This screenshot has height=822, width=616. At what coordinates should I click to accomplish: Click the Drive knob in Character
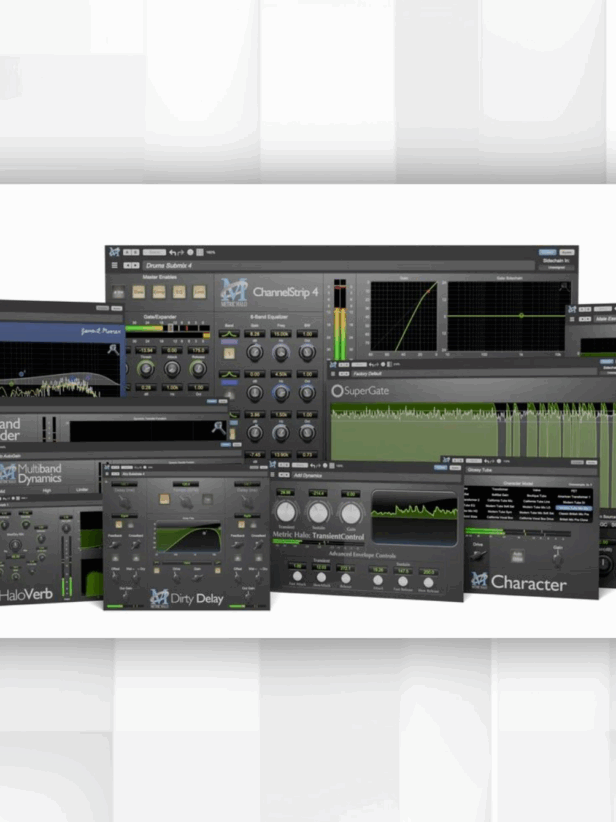pyautogui.click(x=478, y=555)
